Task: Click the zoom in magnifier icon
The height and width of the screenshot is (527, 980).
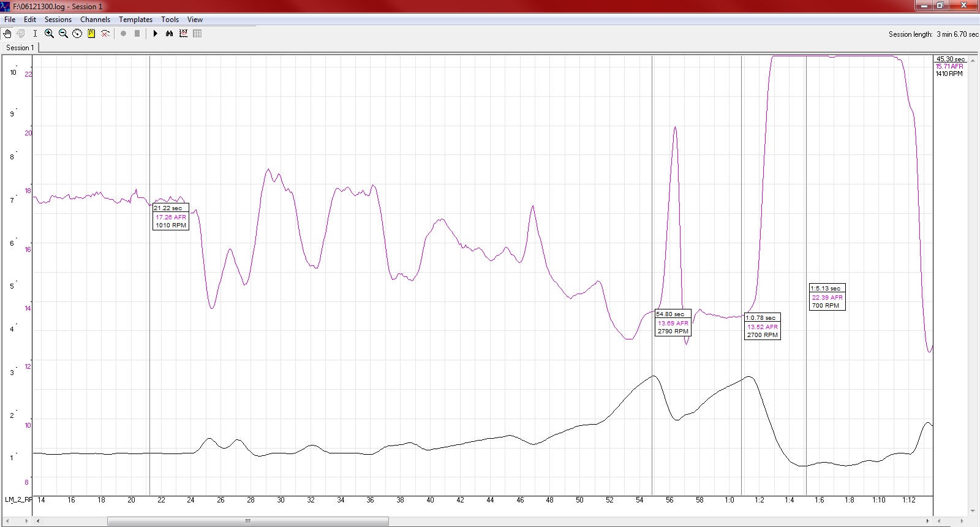Action: pos(49,34)
